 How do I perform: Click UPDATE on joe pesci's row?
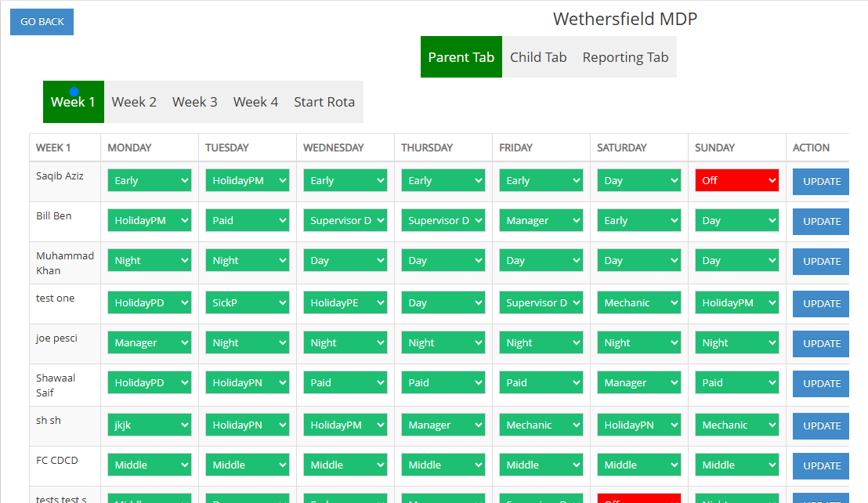(821, 343)
